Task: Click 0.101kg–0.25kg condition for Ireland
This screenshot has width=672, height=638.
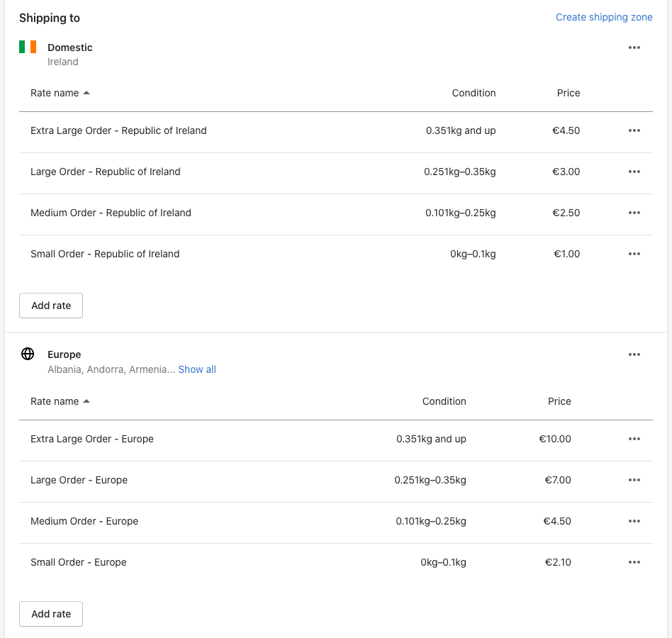Action: [x=460, y=213]
